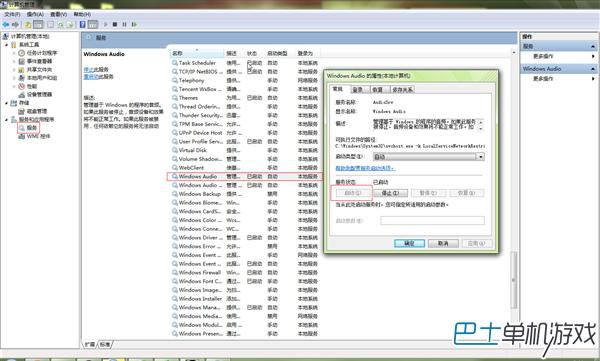Sort services by the 启动类型 column header
The width and height of the screenshot is (600, 361).
pyautogui.click(x=280, y=53)
